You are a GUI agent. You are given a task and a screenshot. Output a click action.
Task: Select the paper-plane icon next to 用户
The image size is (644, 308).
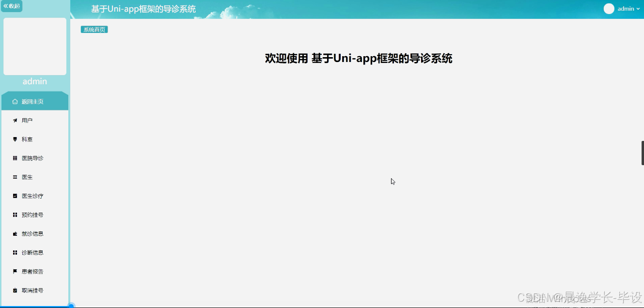click(x=15, y=120)
